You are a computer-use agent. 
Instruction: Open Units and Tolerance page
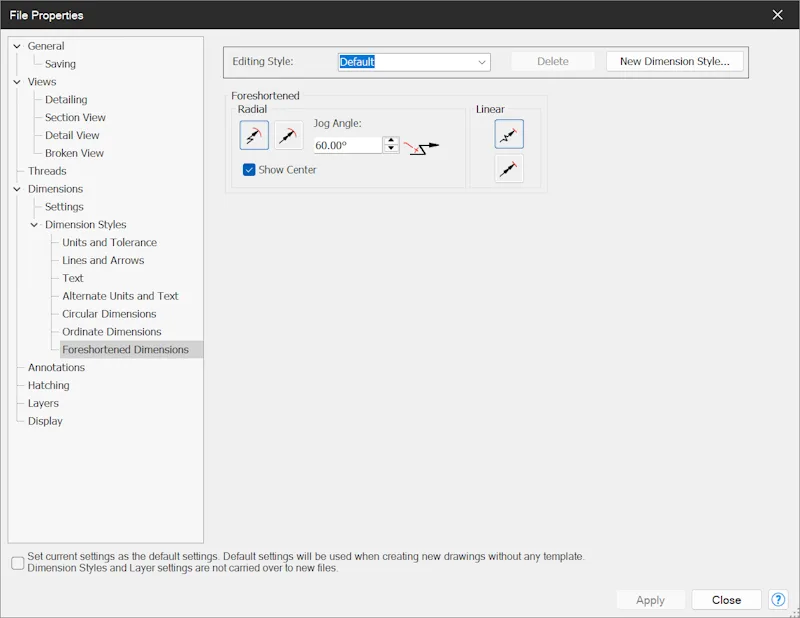[109, 242]
